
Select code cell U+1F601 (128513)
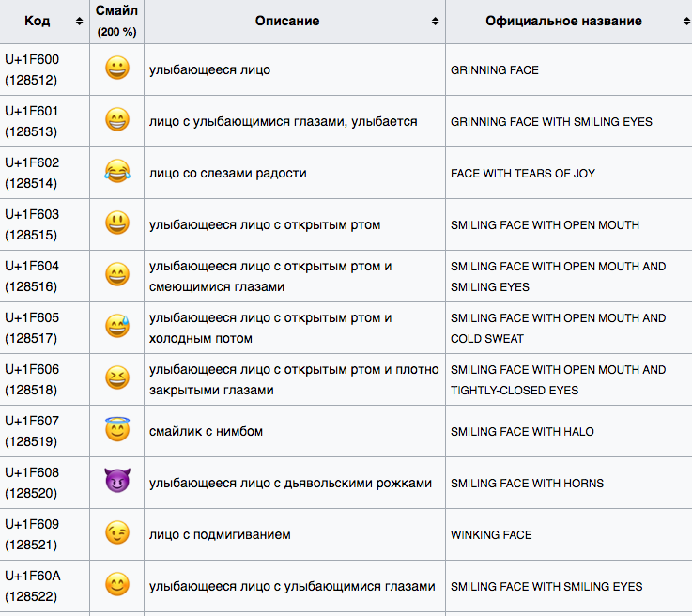click(x=44, y=121)
